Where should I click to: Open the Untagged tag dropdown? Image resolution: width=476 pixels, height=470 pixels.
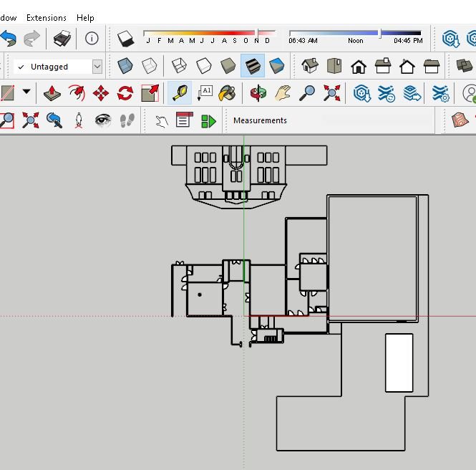point(97,67)
